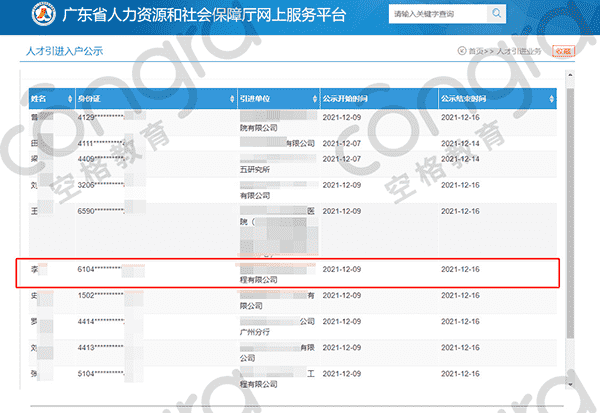Click the 公示开始时间 column header

pyautogui.click(x=379, y=99)
